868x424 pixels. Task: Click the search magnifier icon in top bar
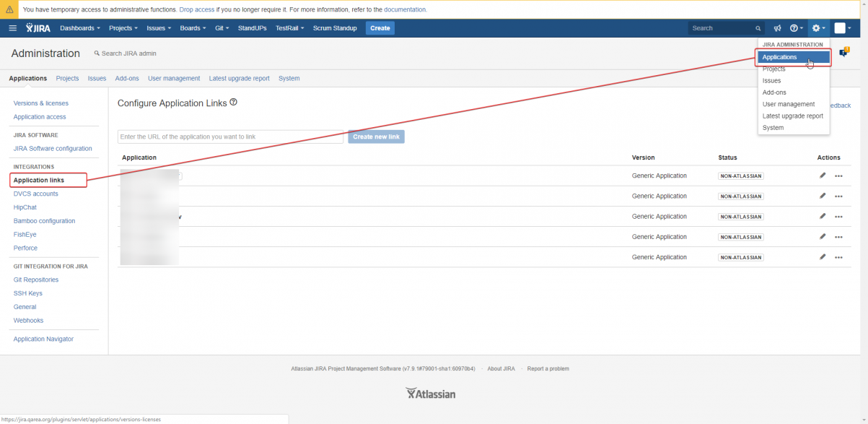click(x=758, y=28)
